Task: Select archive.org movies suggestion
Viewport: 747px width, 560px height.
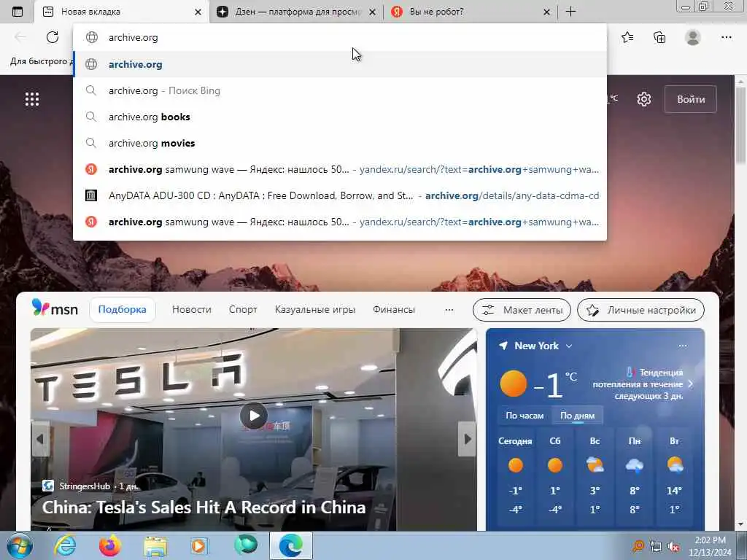Action: [340, 143]
